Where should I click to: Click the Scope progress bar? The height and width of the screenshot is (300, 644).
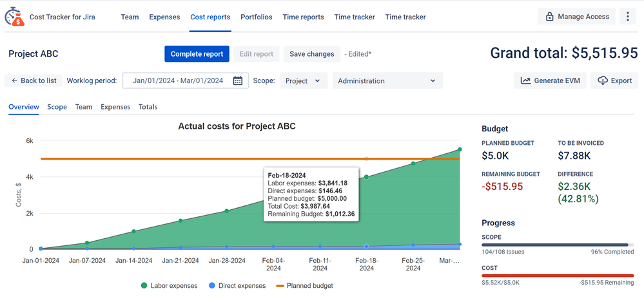558,245
